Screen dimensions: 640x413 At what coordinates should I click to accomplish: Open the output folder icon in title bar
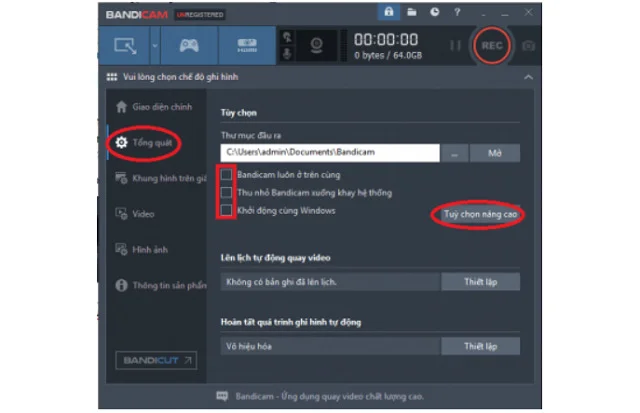click(x=410, y=12)
